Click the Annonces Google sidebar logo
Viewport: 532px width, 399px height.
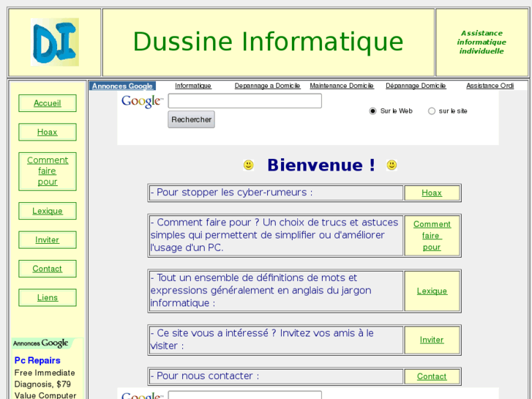coord(41,343)
